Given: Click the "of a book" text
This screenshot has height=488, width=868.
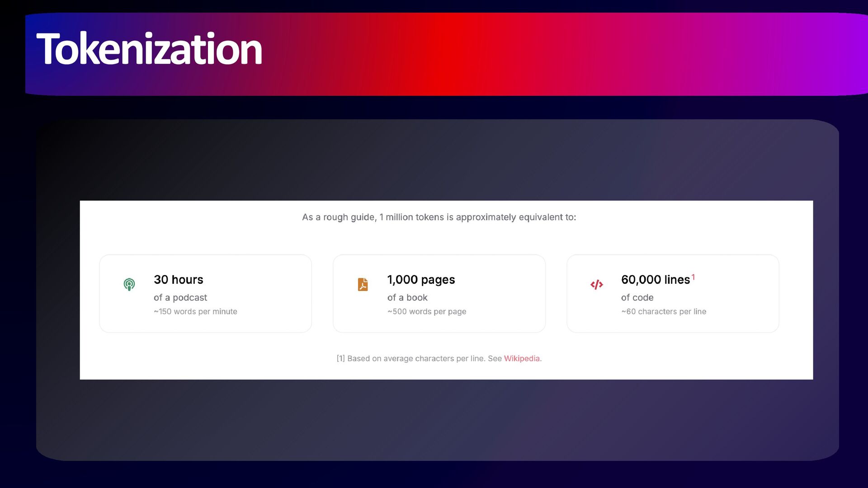Looking at the screenshot, I should click(x=407, y=297).
